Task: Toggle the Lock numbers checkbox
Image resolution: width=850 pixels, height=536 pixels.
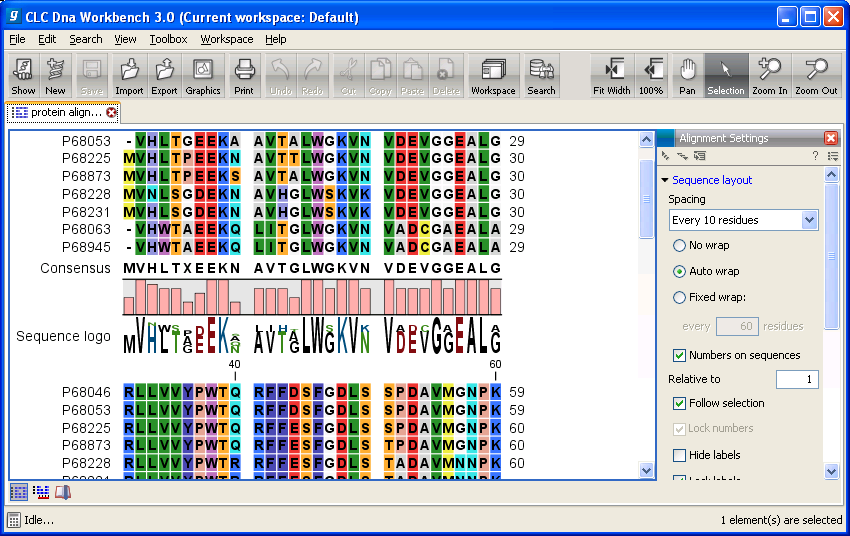Action: coord(679,429)
